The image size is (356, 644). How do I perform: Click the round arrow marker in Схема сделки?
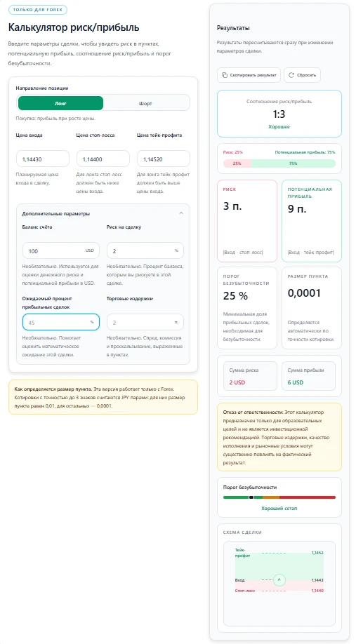(x=279, y=580)
